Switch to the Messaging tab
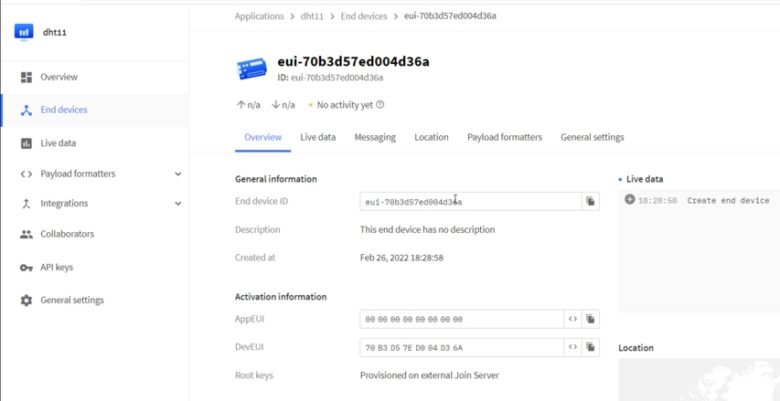780x401 pixels. pyautogui.click(x=375, y=137)
